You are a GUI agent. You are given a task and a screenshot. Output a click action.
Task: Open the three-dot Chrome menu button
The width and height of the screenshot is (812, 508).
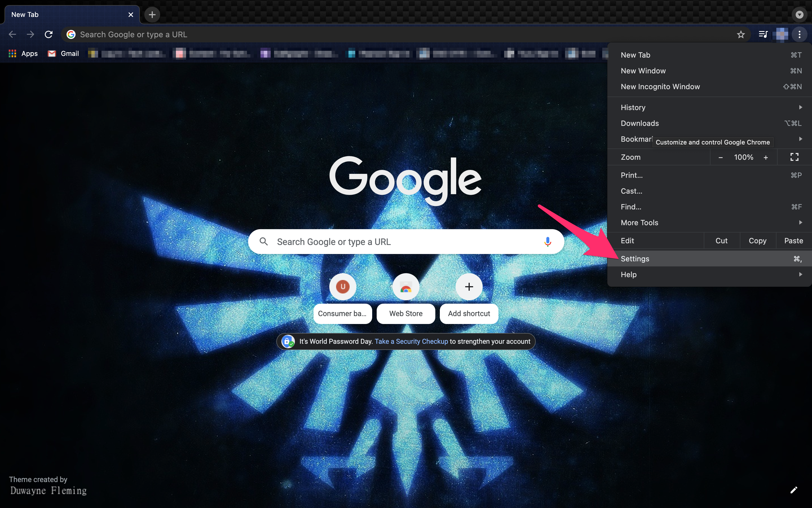800,34
